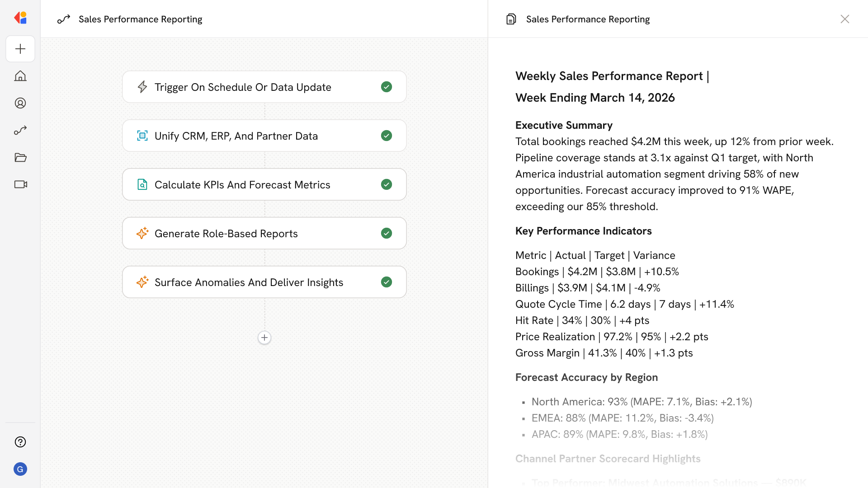The width and height of the screenshot is (868, 488).
Task: Click workflow title Sales Performance Reporting at top left
Action: pyautogui.click(x=140, y=19)
